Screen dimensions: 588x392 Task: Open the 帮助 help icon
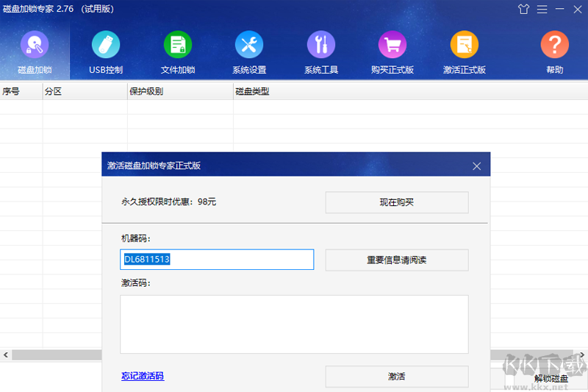(x=554, y=46)
